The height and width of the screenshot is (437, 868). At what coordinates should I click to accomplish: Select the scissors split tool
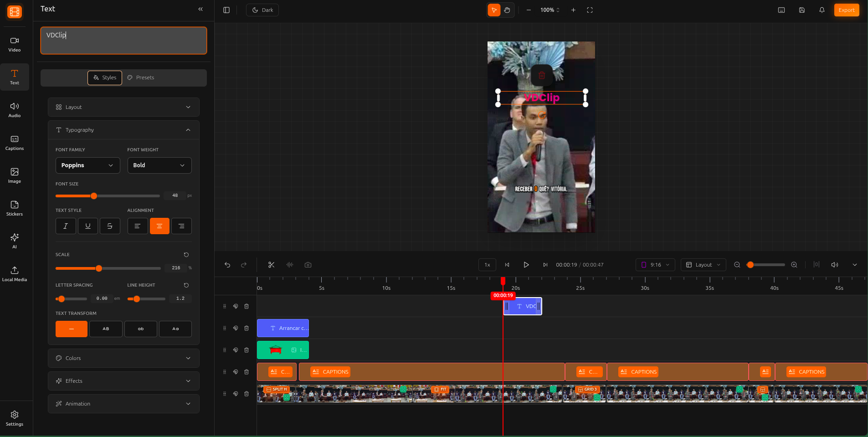pos(271,265)
